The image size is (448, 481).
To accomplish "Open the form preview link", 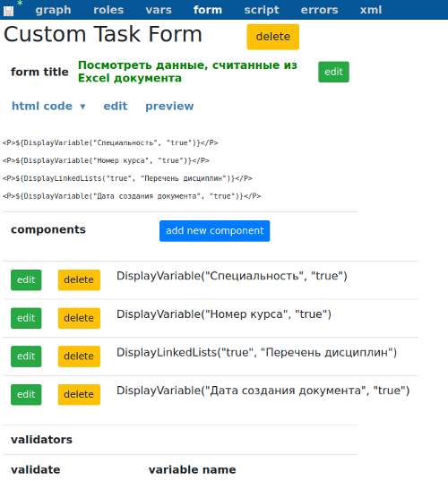I will pos(169,106).
